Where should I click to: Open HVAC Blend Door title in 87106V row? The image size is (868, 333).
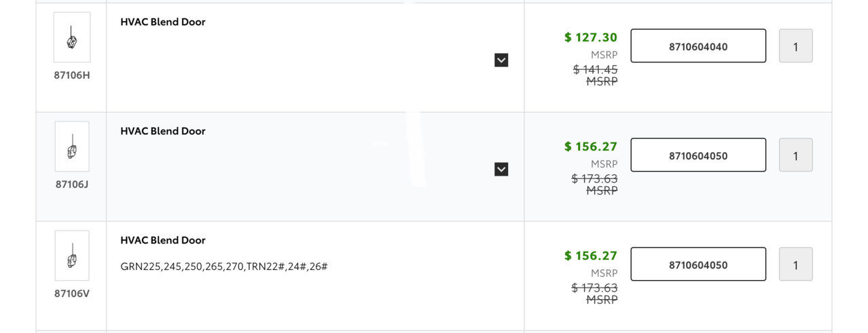click(x=163, y=240)
